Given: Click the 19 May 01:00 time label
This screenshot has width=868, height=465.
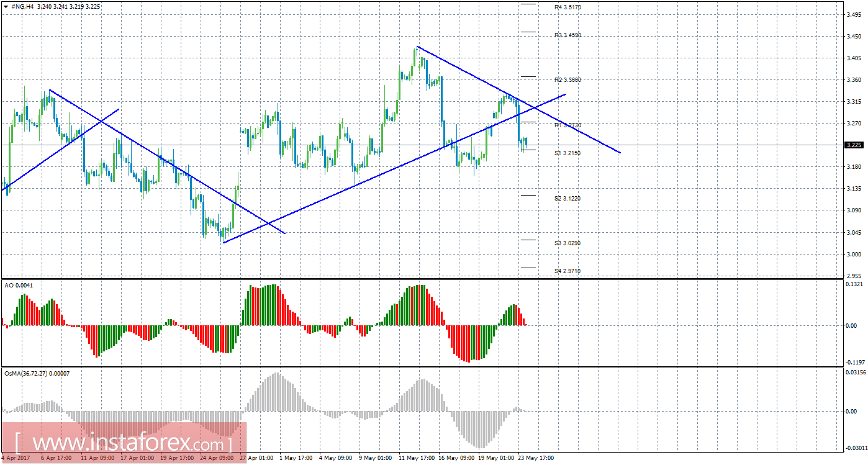Looking at the screenshot, I should (x=496, y=458).
